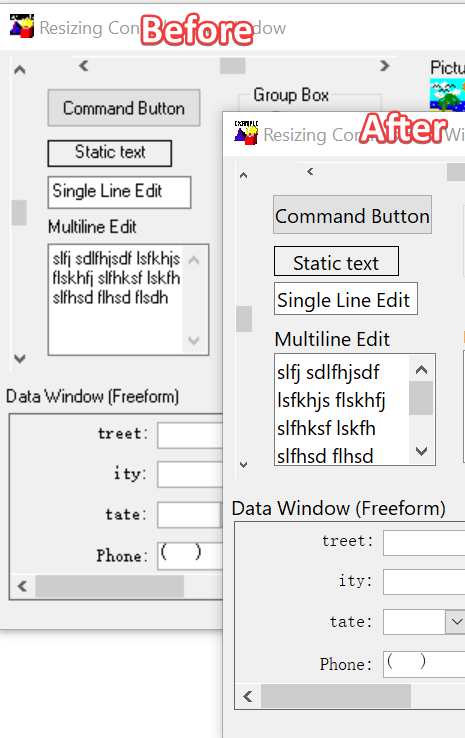Click right arrow of Before window's top scrollbar
The height and width of the screenshot is (738, 465).
(x=385, y=66)
